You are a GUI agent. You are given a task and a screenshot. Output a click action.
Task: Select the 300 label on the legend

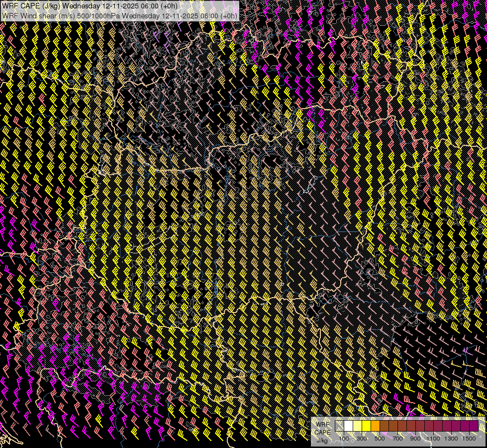click(x=362, y=439)
